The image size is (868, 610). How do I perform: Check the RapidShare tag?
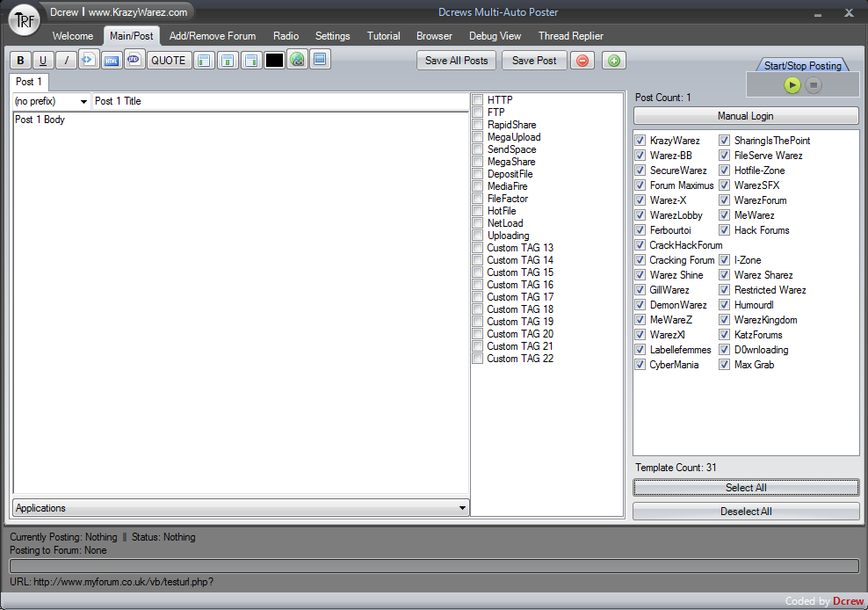[x=478, y=125]
